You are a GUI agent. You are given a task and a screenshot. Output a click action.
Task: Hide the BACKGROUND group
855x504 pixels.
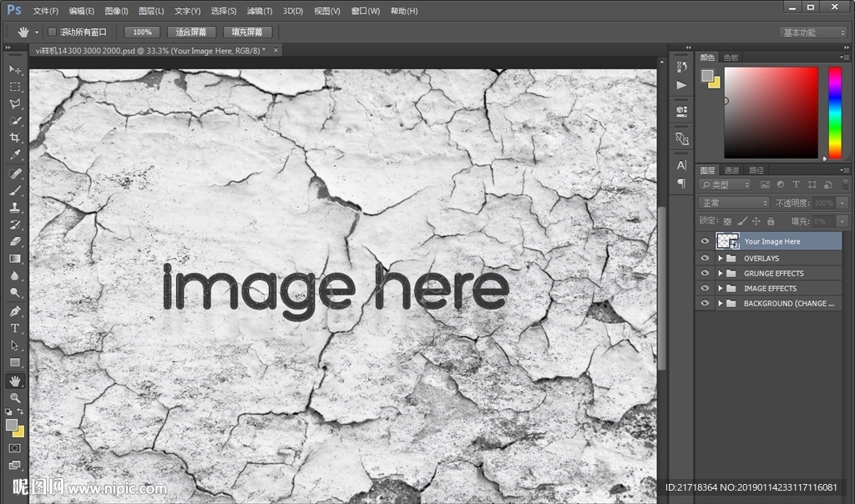[705, 303]
